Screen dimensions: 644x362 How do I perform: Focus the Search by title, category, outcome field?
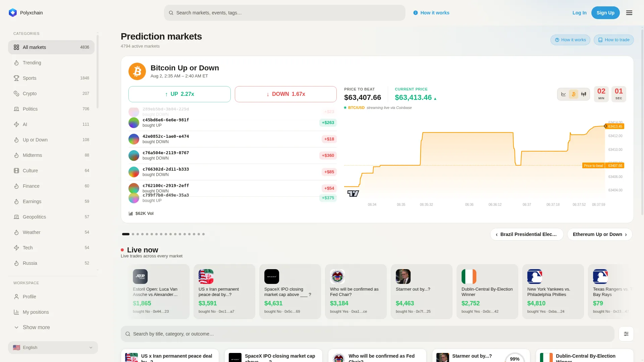[368, 334]
